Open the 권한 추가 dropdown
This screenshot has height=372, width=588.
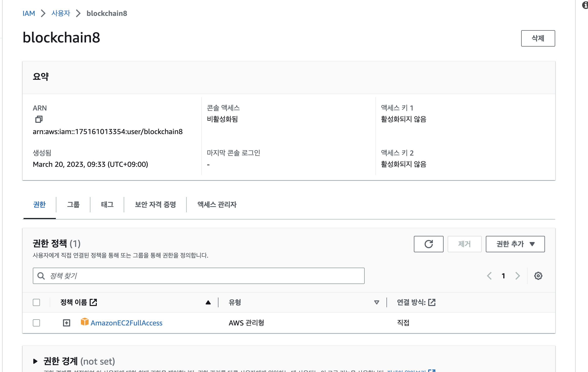(515, 244)
